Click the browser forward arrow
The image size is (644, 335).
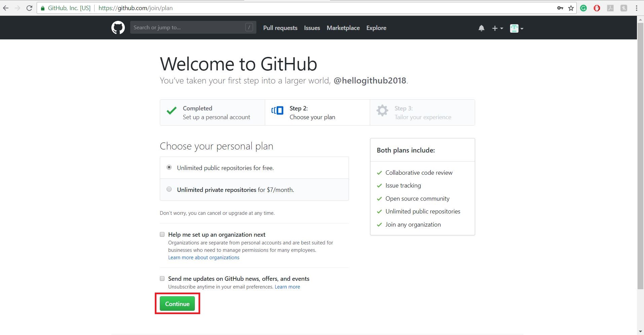pos(17,8)
